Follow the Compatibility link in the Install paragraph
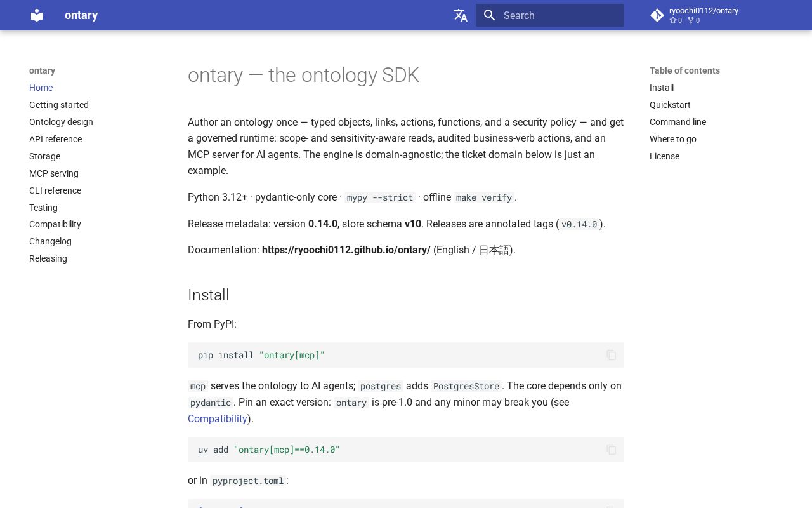This screenshot has width=812, height=508. click(x=218, y=418)
